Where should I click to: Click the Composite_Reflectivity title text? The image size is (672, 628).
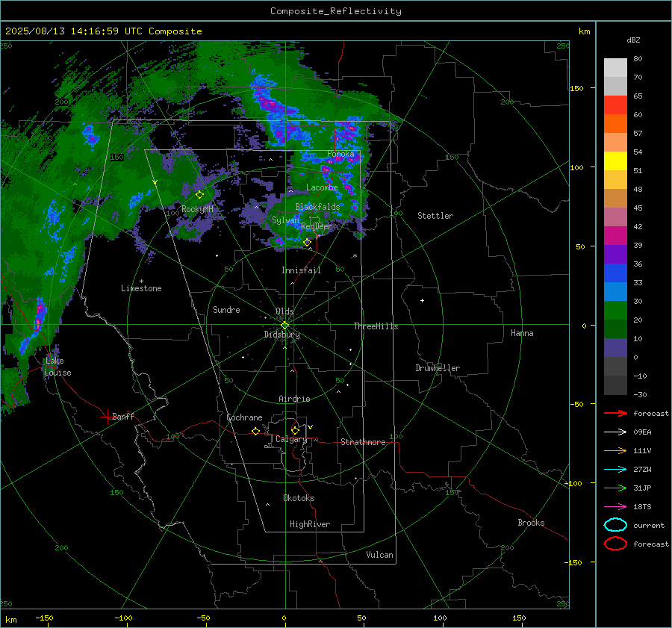(x=336, y=11)
